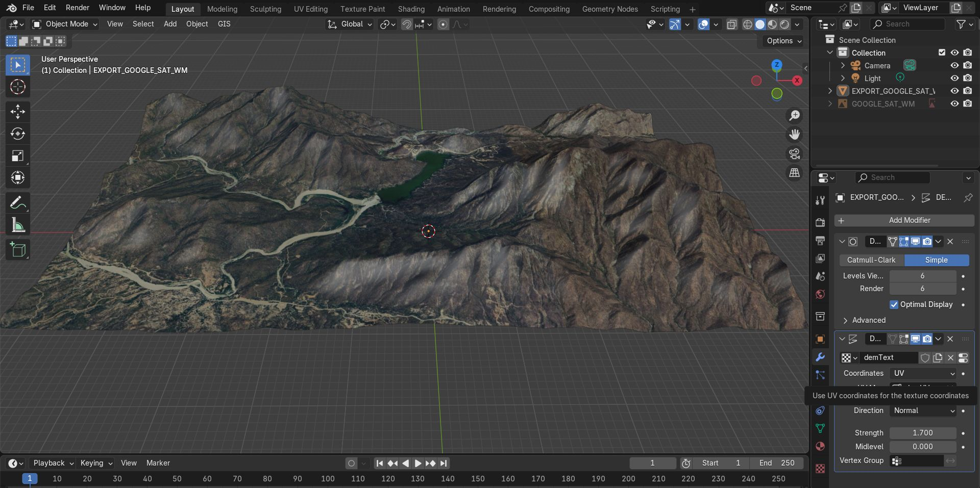Image resolution: width=980 pixels, height=488 pixels.
Task: Jump to the last frame with the playback control
Action: pos(443,463)
